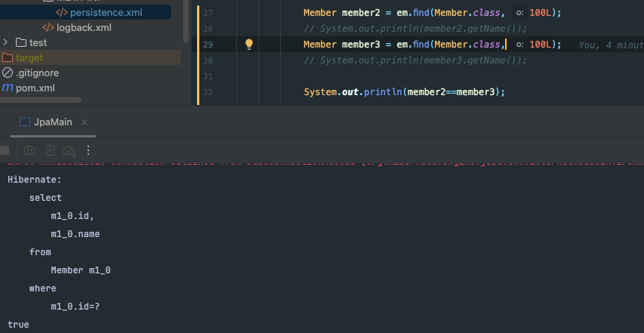This screenshot has width=644, height=333.
Task: Click the Maven icon beside pom.xml
Action: point(8,88)
